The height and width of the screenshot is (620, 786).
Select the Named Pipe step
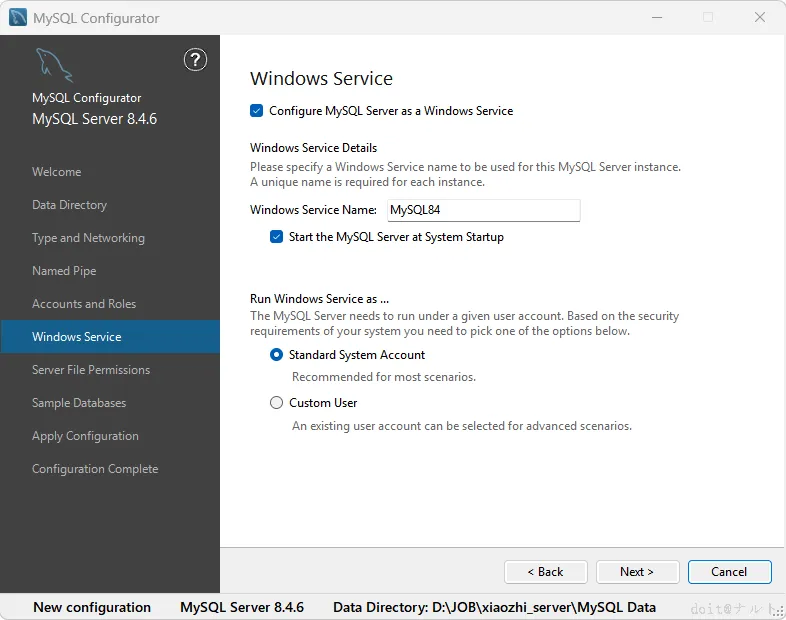(x=64, y=271)
